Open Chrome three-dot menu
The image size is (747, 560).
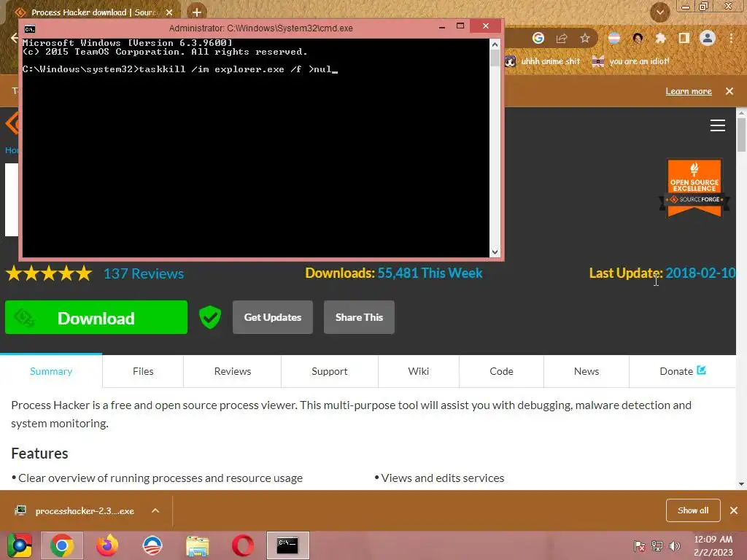(x=731, y=38)
